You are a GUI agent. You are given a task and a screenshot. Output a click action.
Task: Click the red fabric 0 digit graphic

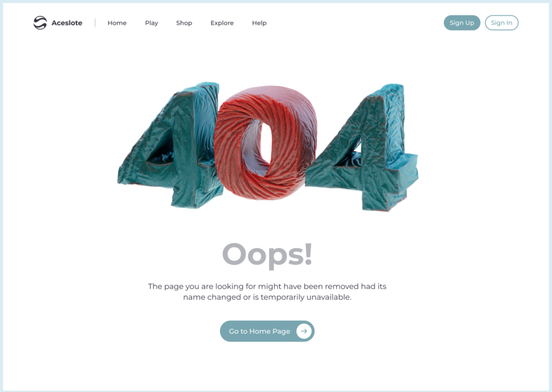tap(265, 142)
